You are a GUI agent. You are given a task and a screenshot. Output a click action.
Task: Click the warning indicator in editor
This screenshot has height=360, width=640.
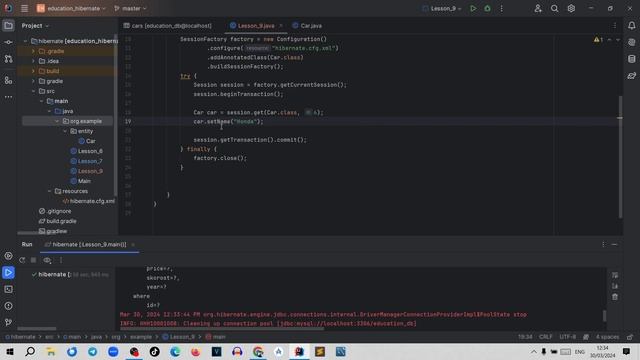point(598,40)
